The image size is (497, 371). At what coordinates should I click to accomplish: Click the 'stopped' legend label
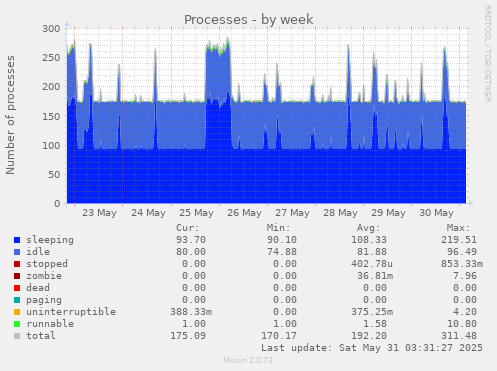click(x=47, y=264)
